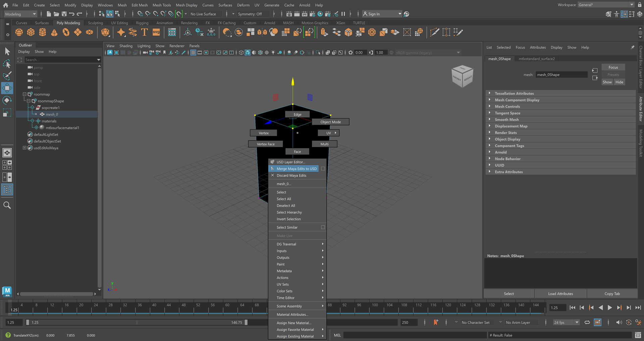This screenshot has height=341, width=644.
Task: Toggle Merge Maya Edits to USD option box
Action: coord(323,168)
